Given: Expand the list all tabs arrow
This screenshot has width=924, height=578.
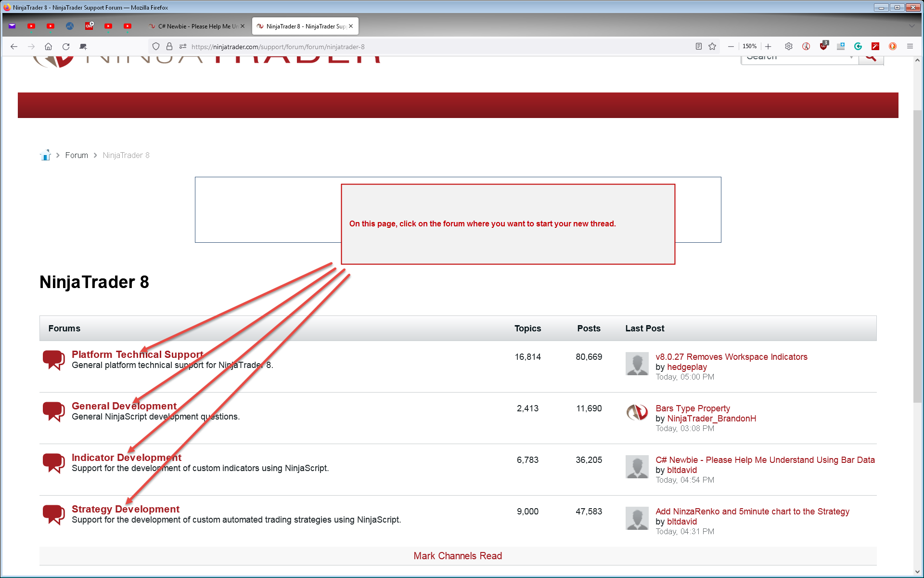Looking at the screenshot, I should [x=911, y=26].
